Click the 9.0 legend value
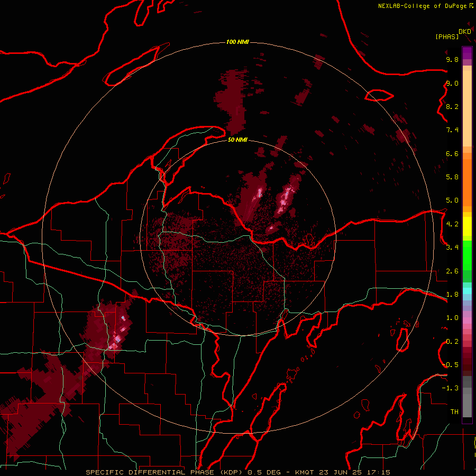Screen dimensions: 476x476 tap(452, 84)
